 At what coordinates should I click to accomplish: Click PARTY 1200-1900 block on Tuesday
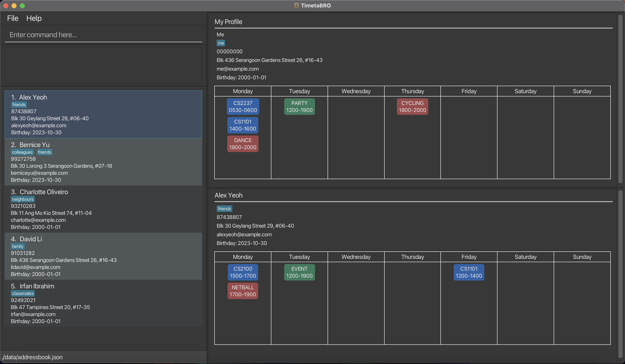[x=299, y=107]
